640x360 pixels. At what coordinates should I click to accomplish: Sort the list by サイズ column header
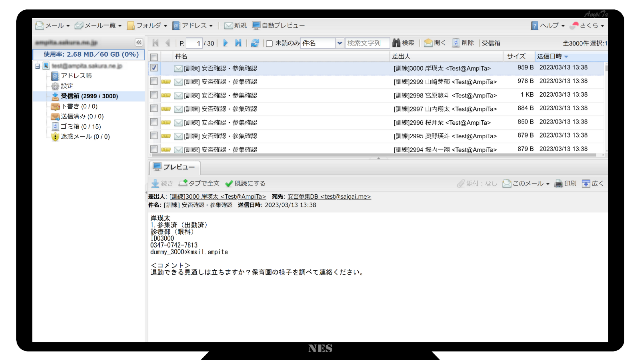click(520, 56)
